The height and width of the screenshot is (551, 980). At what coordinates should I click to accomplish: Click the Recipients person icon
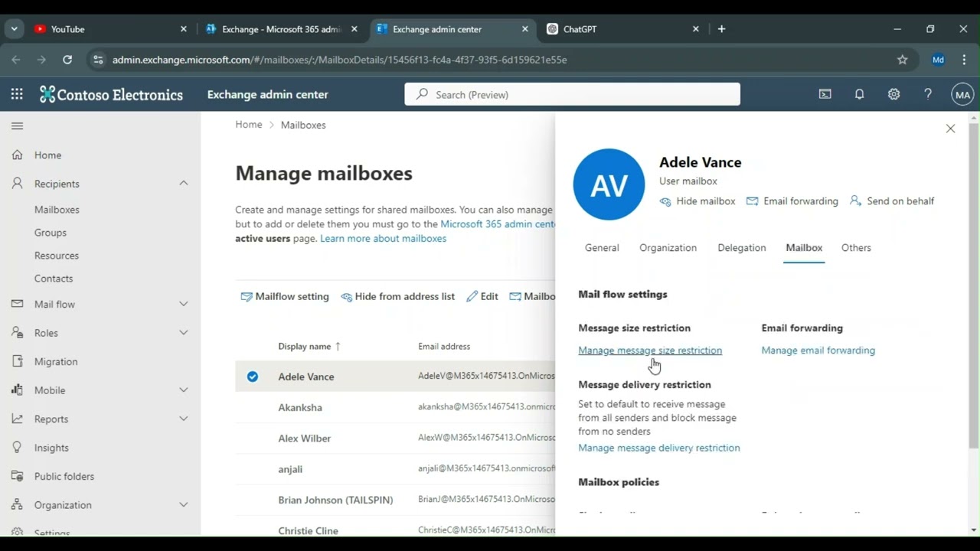[18, 184]
